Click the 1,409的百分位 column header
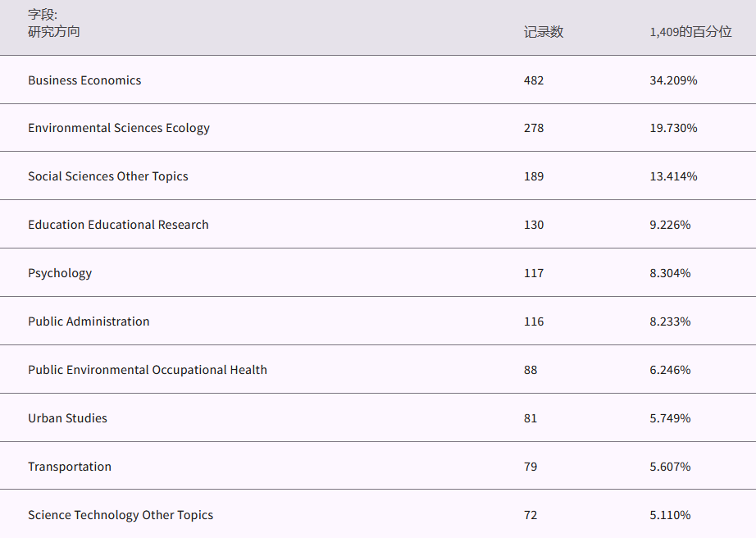 tap(690, 32)
